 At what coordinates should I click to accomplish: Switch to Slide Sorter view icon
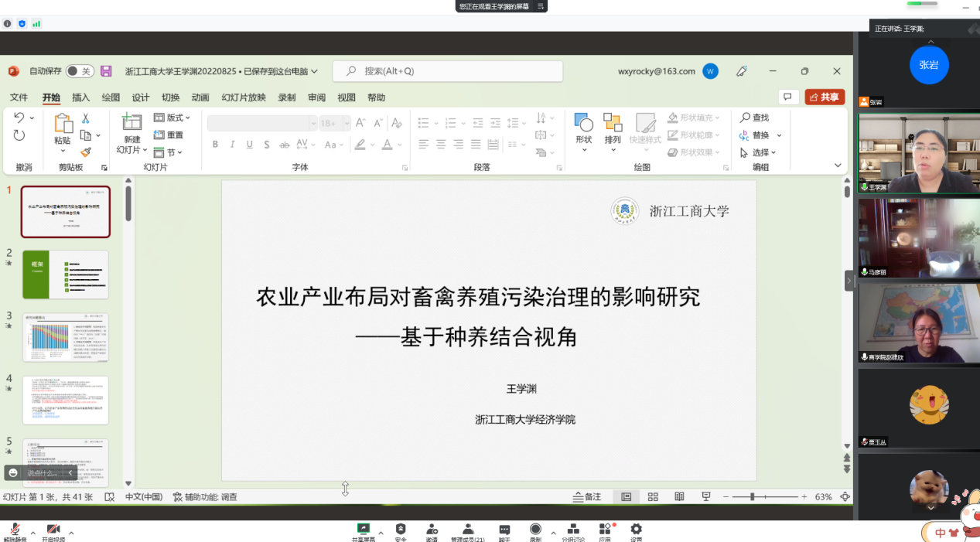[653, 497]
